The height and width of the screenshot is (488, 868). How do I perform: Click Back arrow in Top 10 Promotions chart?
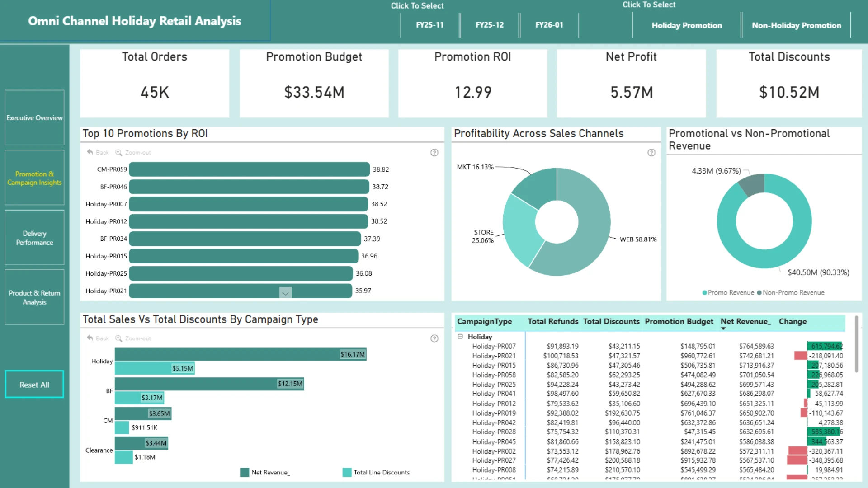coord(90,152)
